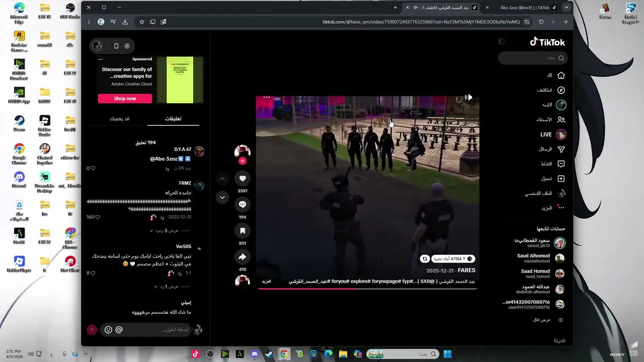Open the FARES creator name link
This screenshot has width=644, height=362.
tap(466, 270)
